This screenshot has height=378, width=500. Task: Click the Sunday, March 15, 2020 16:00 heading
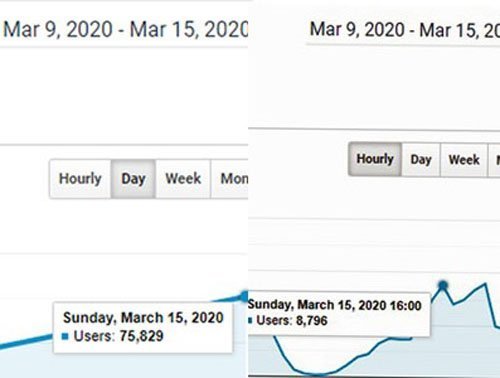pos(335,305)
